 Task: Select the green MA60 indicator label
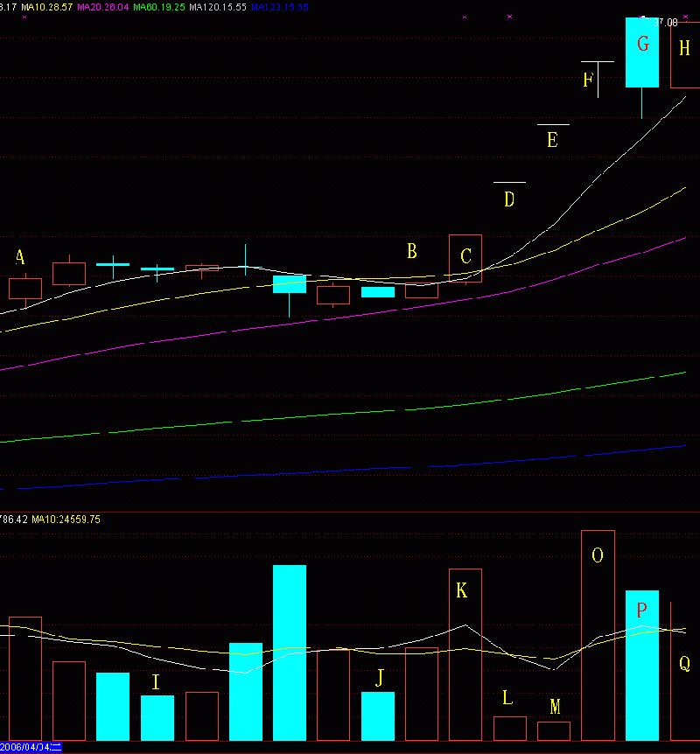pos(158,7)
